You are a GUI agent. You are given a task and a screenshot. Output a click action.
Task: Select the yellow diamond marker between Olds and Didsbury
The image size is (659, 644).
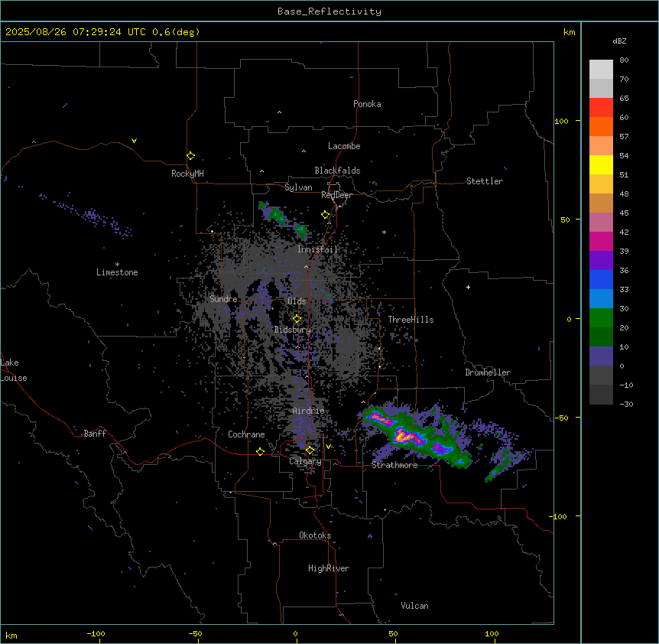(x=297, y=319)
